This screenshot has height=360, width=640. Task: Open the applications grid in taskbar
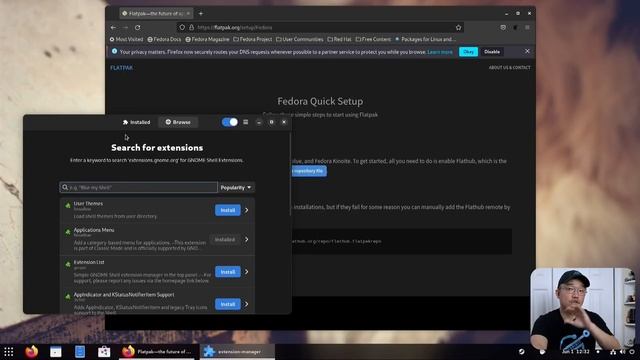pyautogui.click(x=9, y=351)
